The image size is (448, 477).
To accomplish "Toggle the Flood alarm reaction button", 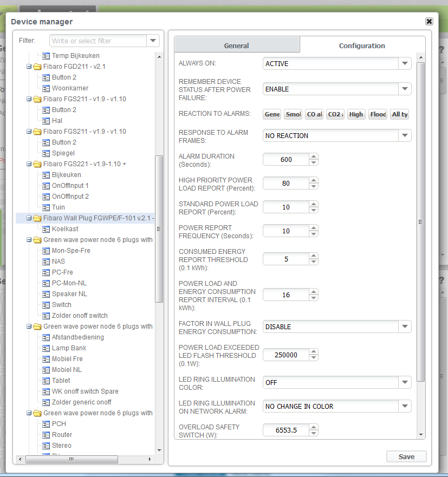I will tap(378, 114).
